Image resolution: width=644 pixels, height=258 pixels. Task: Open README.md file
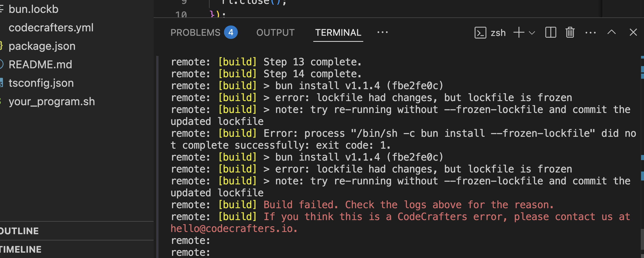pos(40,65)
